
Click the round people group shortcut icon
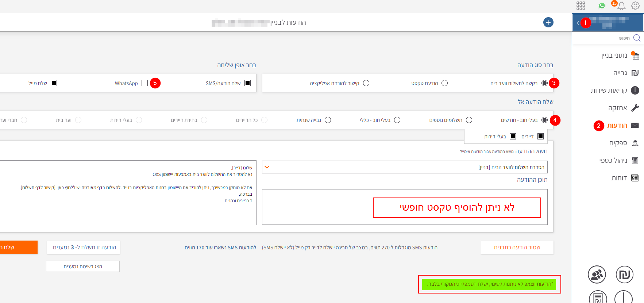pos(597,275)
